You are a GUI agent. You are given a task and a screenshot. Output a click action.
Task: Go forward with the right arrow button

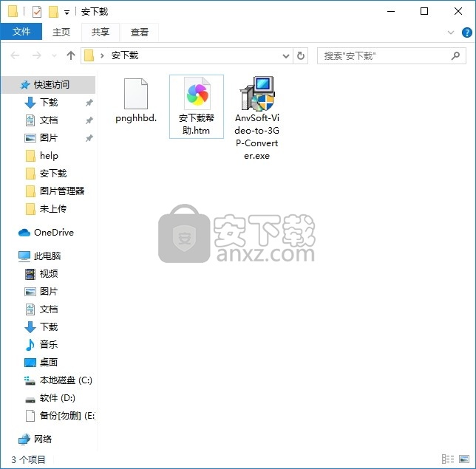click(x=37, y=55)
